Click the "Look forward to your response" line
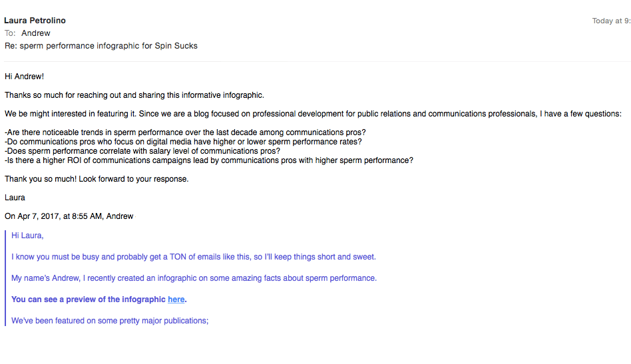Viewport: 631px width, 364px height. (x=97, y=179)
